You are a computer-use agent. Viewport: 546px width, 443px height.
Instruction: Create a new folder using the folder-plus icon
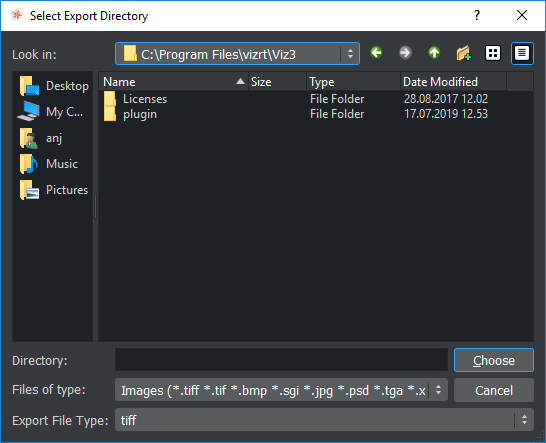[x=463, y=53]
